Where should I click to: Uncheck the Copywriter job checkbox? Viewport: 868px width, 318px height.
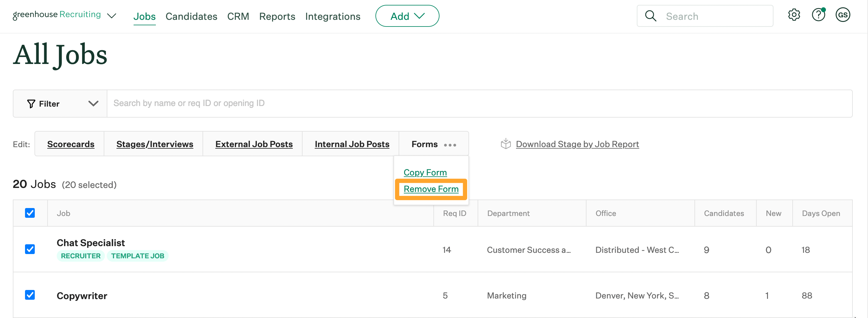tap(30, 295)
